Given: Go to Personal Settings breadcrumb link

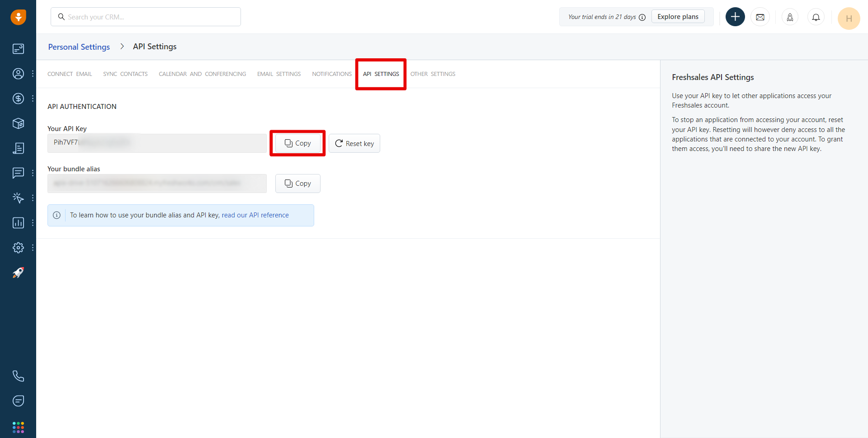Looking at the screenshot, I should coord(79,47).
